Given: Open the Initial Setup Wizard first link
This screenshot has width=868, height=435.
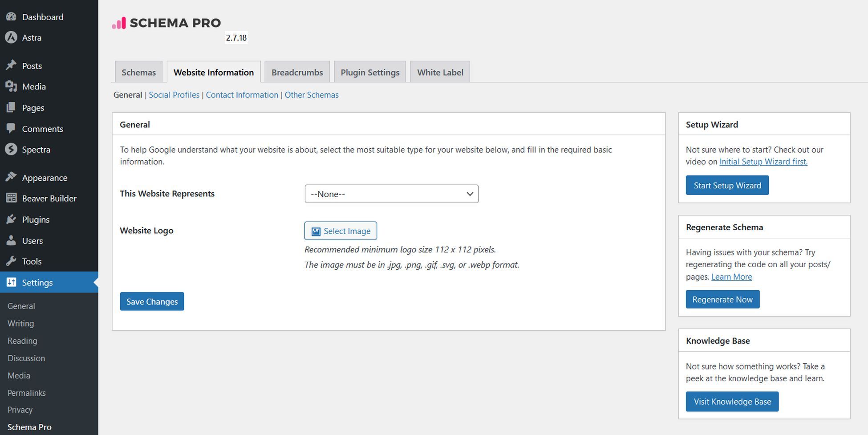Looking at the screenshot, I should pos(763,162).
